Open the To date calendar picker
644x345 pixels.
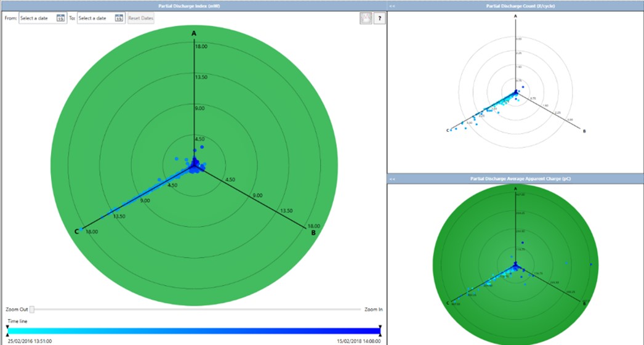pyautogui.click(x=119, y=18)
